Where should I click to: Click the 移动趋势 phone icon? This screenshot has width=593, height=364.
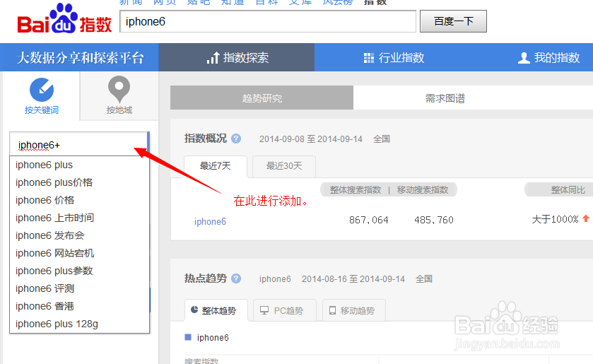pyautogui.click(x=332, y=310)
